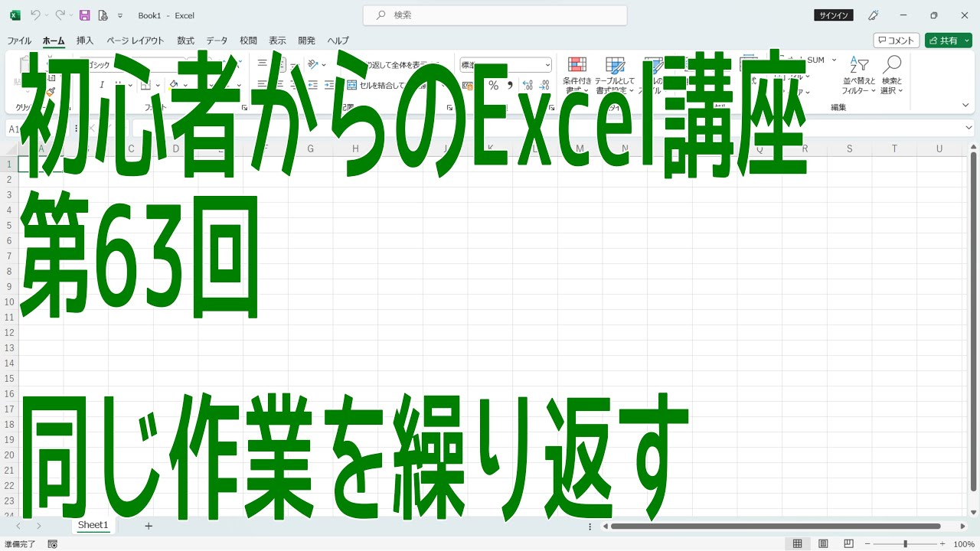Click the Excel app logo in title bar
Viewport: 980px width, 551px height.
15,15
